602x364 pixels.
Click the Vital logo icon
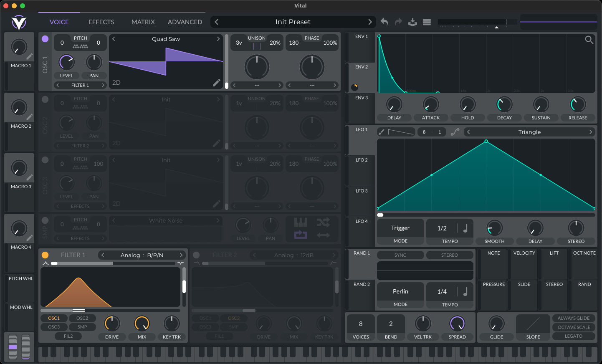point(19,23)
